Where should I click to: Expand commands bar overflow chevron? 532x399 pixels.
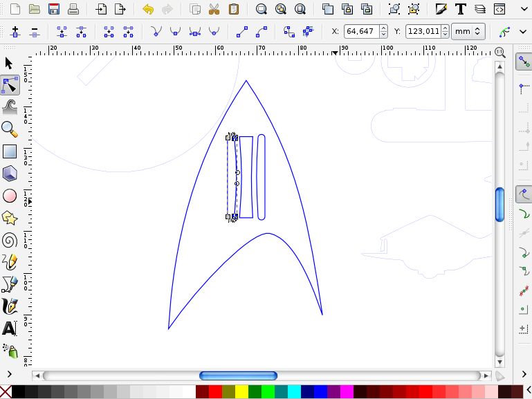coord(524,9)
